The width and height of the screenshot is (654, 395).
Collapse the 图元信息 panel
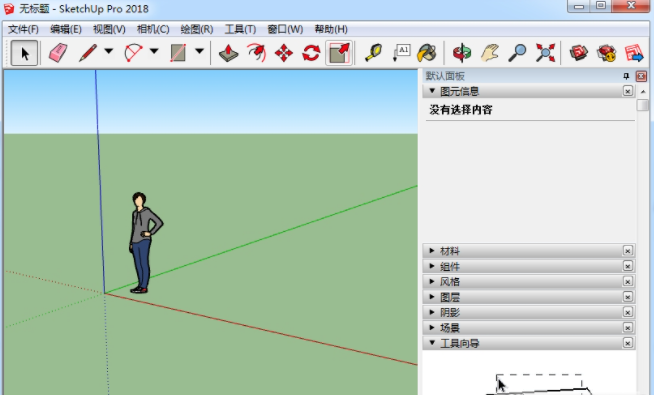[432, 91]
